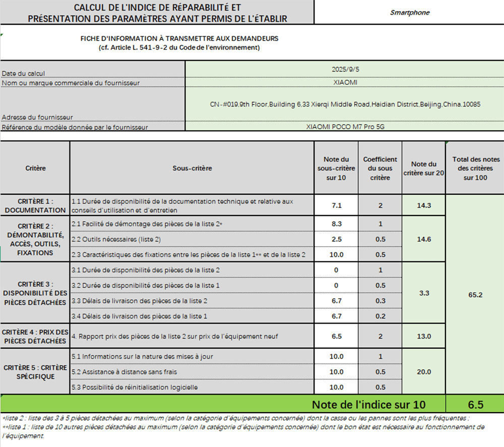Click the 8.3 score for ease of disassembly
Viewport: 504px width, 447px height.
click(x=336, y=224)
